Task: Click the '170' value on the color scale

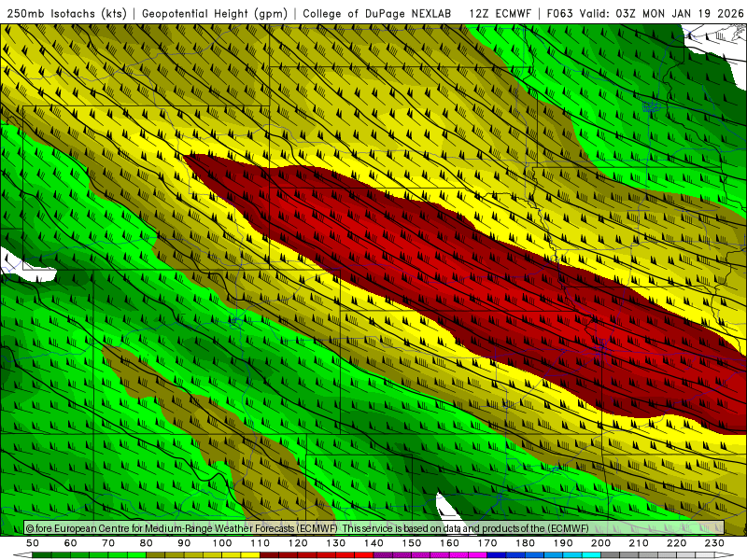Action: (x=487, y=543)
